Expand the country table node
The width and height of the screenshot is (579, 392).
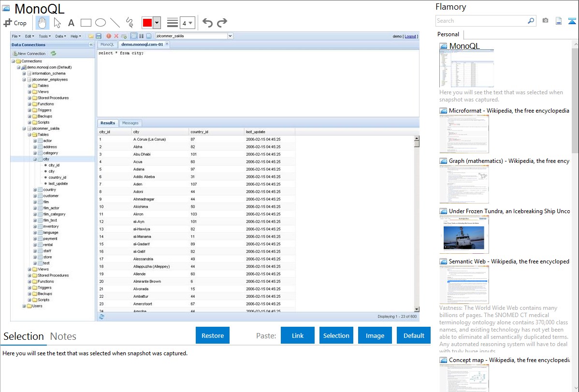coord(35,190)
